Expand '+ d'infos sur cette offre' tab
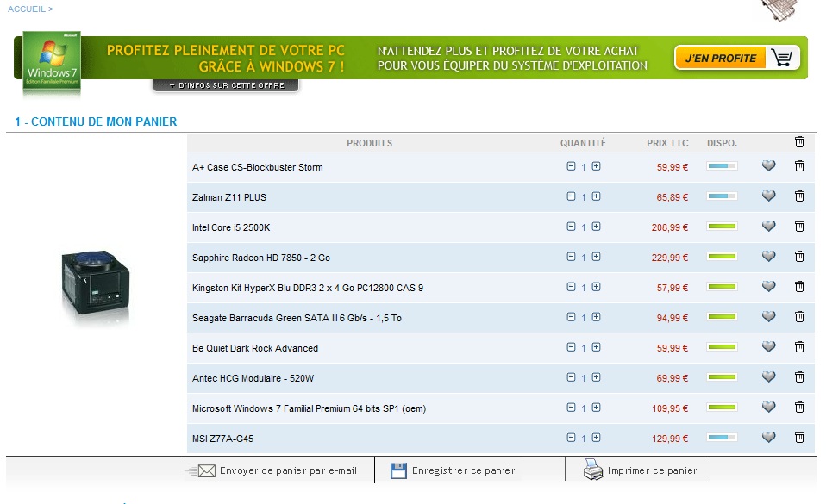 [226, 85]
